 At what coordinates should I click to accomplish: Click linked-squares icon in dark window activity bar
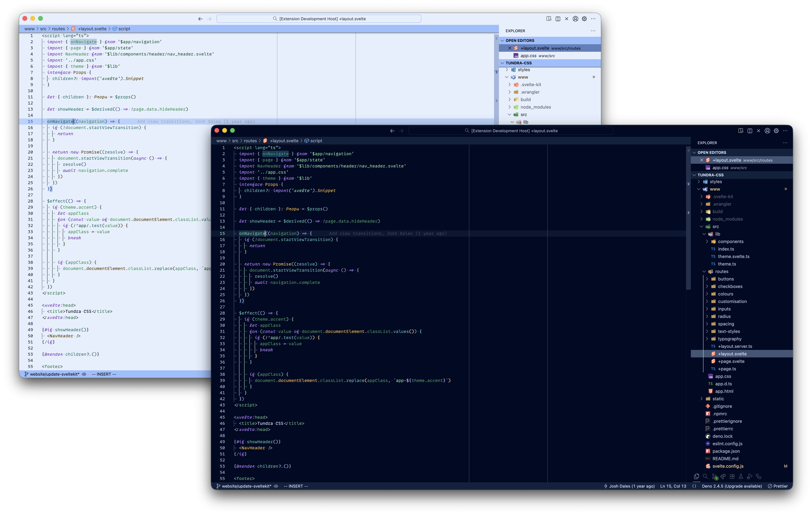pyautogui.click(x=758, y=476)
